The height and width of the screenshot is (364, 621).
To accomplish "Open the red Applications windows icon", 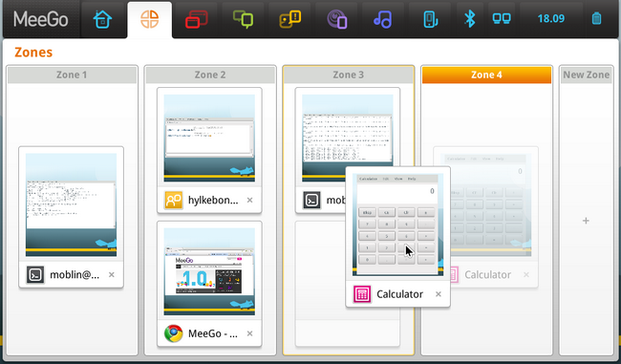I will click(x=197, y=19).
